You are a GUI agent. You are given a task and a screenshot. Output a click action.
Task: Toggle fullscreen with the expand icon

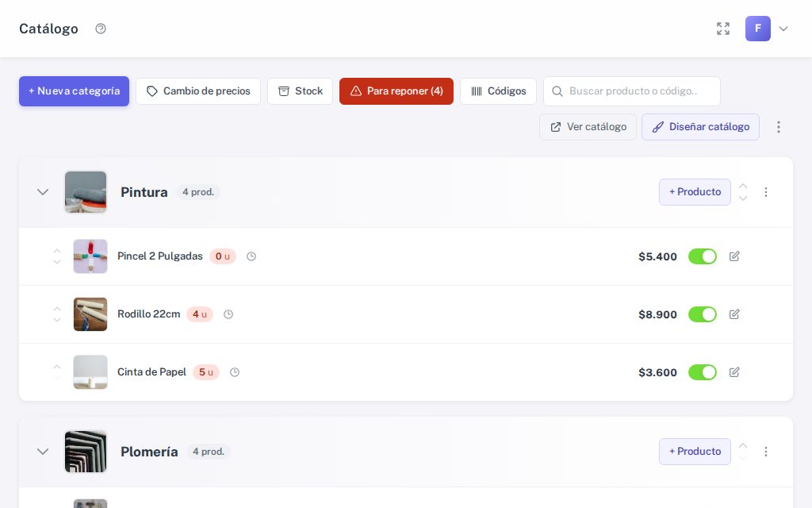point(723,29)
